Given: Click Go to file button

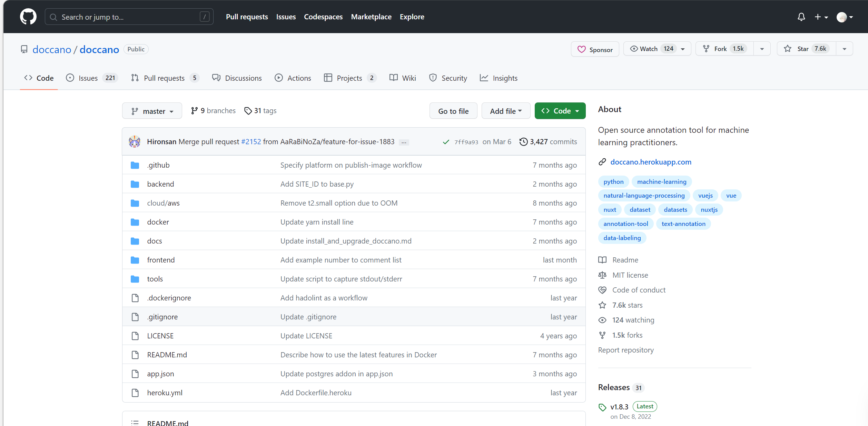Looking at the screenshot, I should click(453, 111).
